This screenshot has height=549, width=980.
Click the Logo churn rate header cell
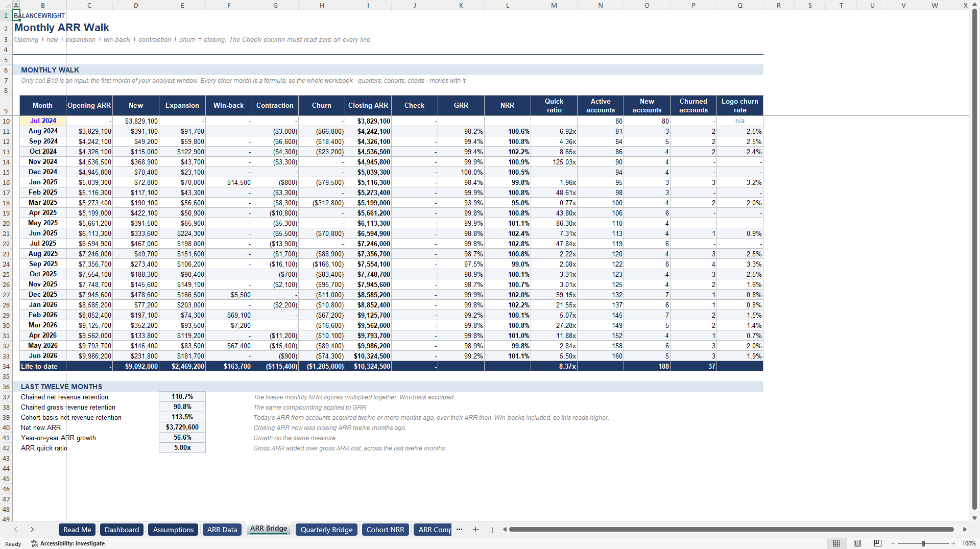point(740,105)
